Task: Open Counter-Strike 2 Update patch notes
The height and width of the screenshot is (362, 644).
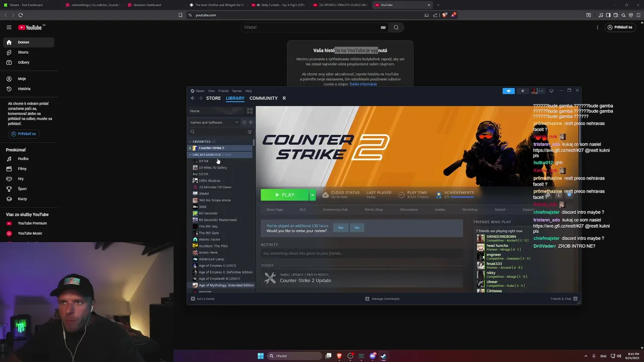Action: tap(305, 280)
